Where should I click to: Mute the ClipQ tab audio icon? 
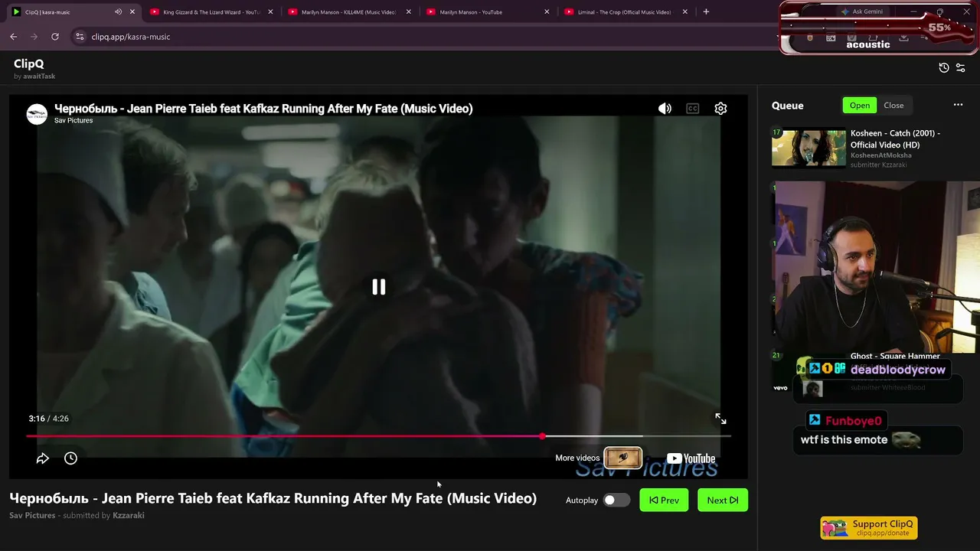tap(118, 11)
